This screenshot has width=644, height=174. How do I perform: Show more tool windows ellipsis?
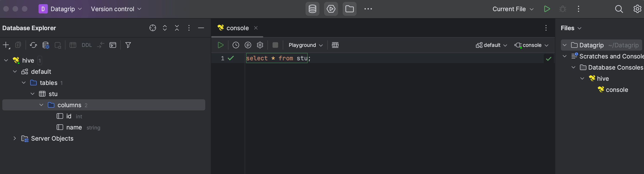[368, 9]
